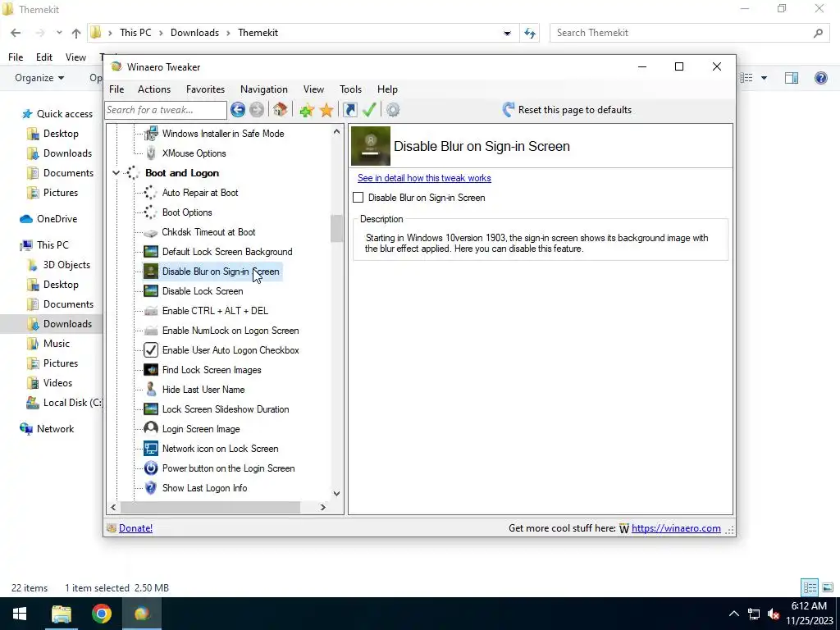Click the XMouse Options mouse icon
This screenshot has width=840, height=630.
pyautogui.click(x=151, y=153)
